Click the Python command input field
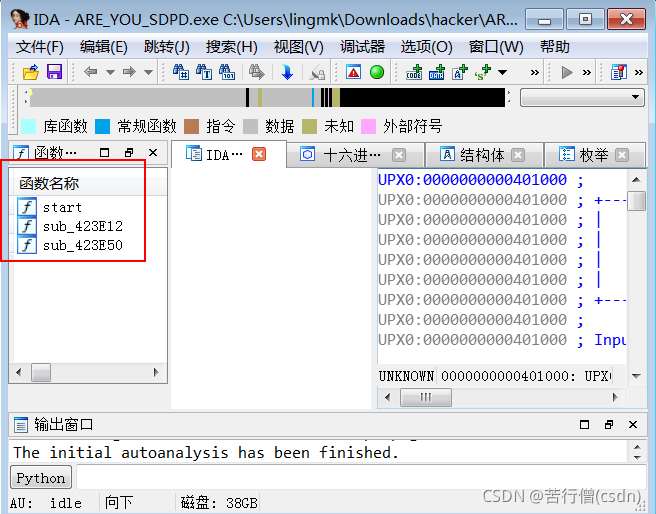656x514 pixels. click(x=360, y=478)
